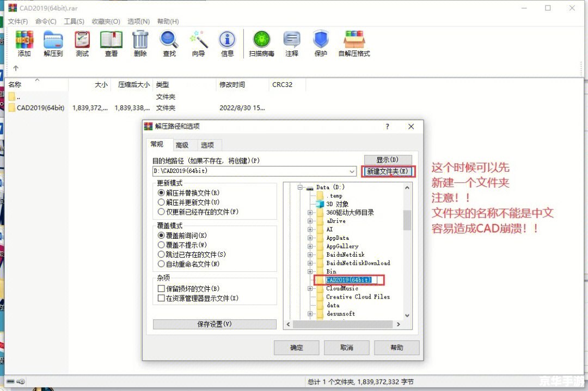Screen dimensions: 588x391
Task: Click the folder tree scroll down arrow
Action: click(407, 315)
